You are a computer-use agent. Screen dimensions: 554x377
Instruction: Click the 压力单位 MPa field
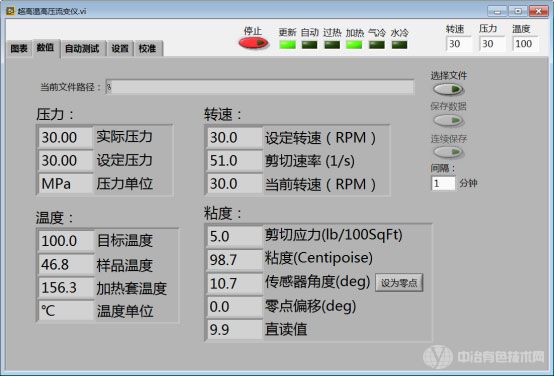coord(65,184)
